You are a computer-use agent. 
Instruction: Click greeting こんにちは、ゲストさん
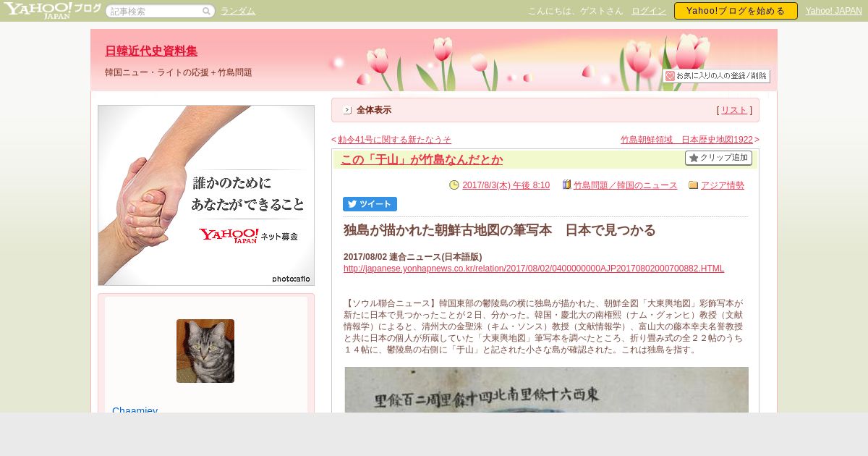[x=576, y=11]
